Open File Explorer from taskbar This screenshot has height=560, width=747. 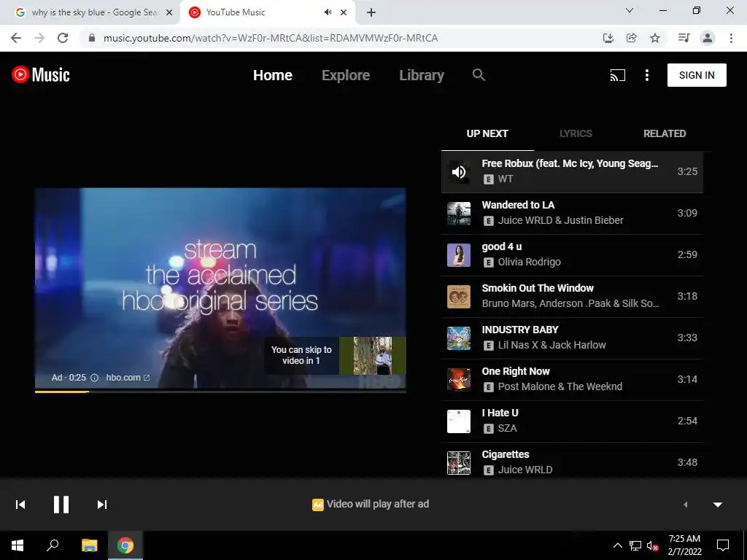89,545
